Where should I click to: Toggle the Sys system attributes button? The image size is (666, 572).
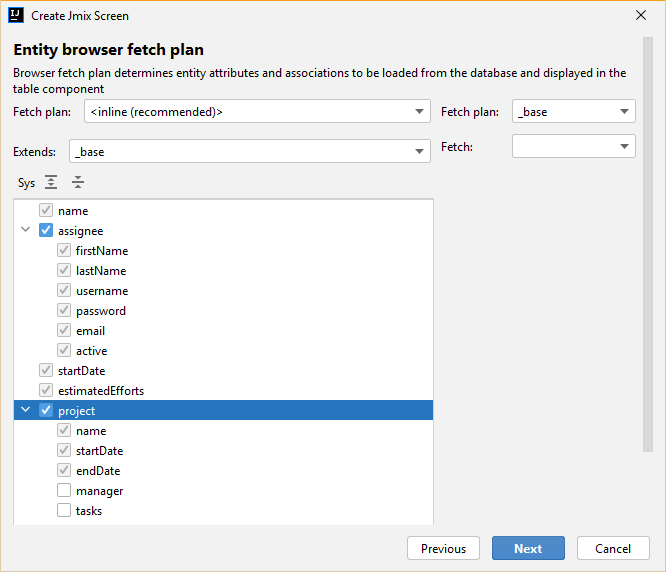tap(26, 183)
